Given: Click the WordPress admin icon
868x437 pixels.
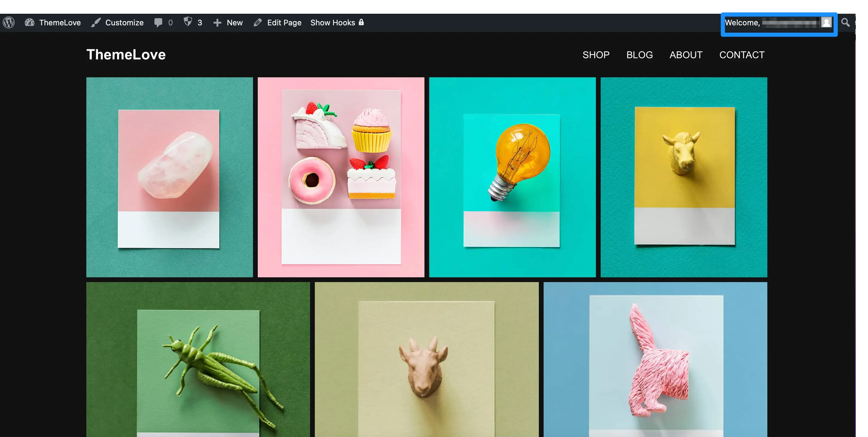Looking at the screenshot, I should pyautogui.click(x=8, y=22).
